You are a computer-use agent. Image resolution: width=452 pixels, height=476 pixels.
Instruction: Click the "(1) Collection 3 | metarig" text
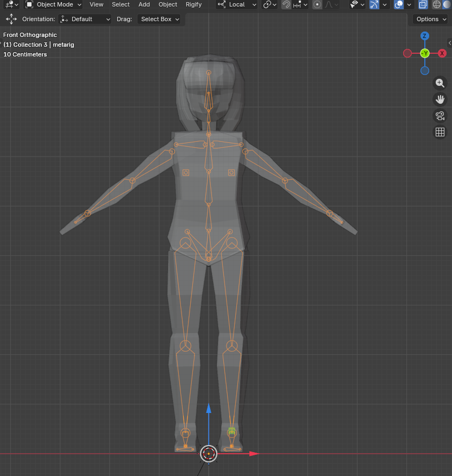coord(39,45)
